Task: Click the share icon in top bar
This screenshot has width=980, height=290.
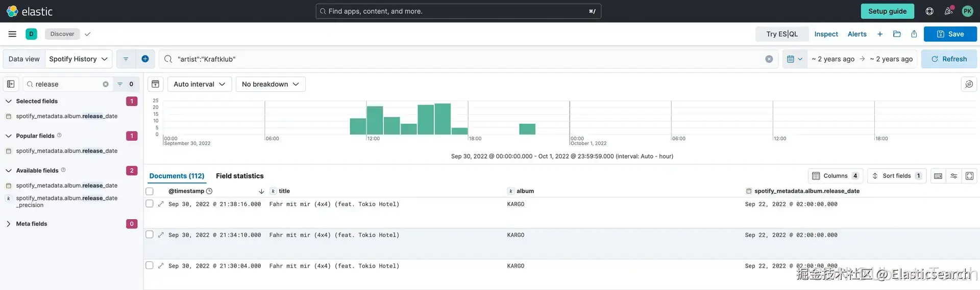Action: (914, 34)
